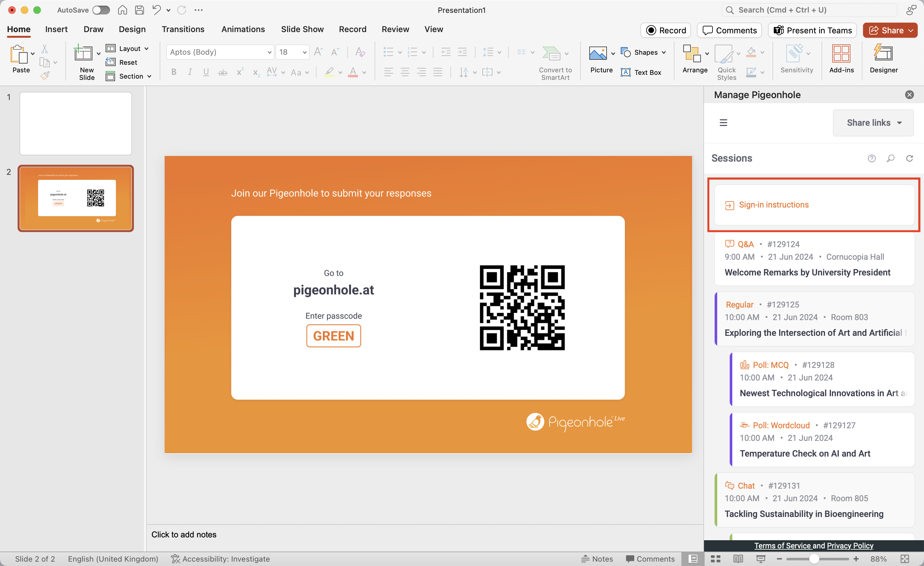Toggle Italic formatting
The image size is (924, 566).
(190, 72)
